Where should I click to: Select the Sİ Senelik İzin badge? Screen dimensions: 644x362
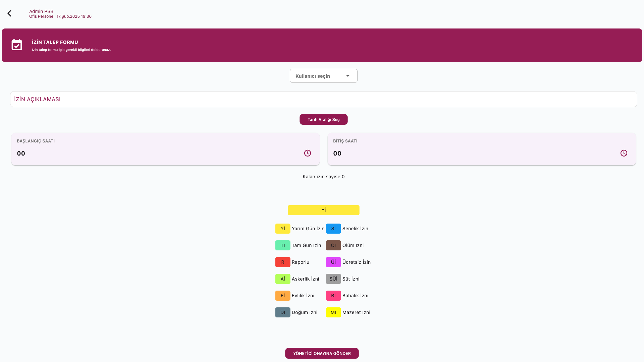[x=333, y=229]
